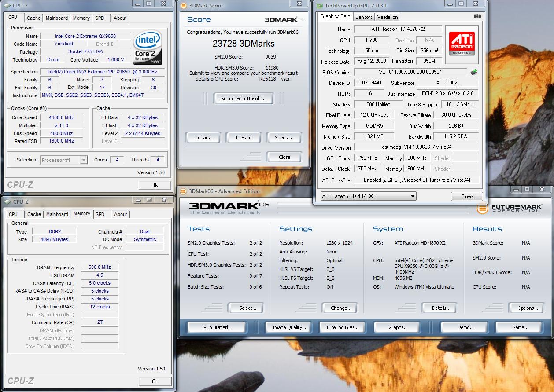The image size is (554, 392).
Task: Launch the Demo button
Action: [465, 327]
